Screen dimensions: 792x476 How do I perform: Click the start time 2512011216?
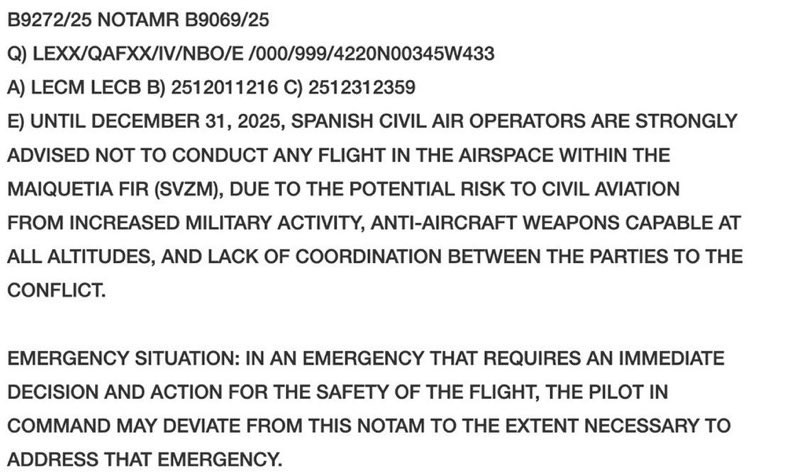(224, 87)
